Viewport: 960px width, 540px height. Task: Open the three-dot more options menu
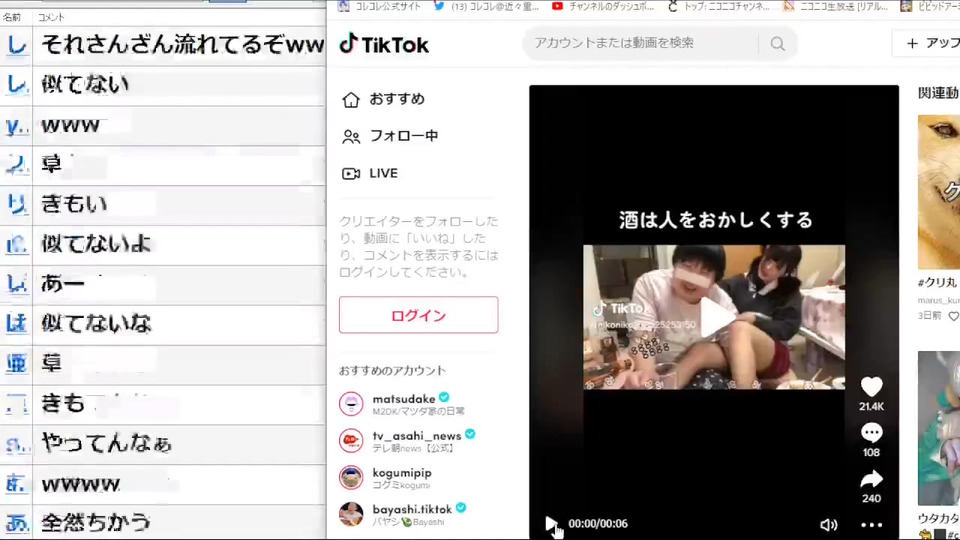871,525
